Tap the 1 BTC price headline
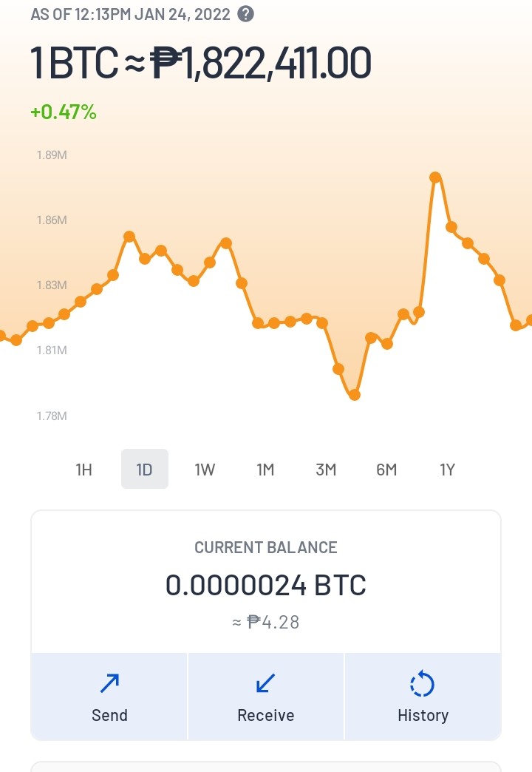This screenshot has height=772, width=532. click(201, 63)
